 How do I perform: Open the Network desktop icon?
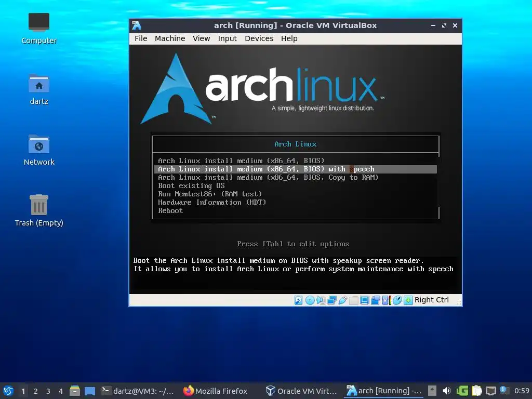(x=39, y=150)
